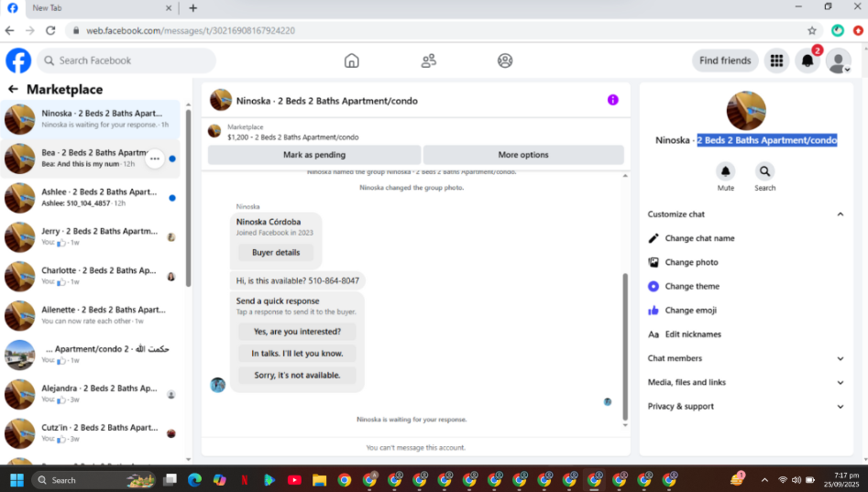Image resolution: width=868 pixels, height=492 pixels.
Task: Send quick reply In talks. I'll let you know.
Action: (x=297, y=353)
